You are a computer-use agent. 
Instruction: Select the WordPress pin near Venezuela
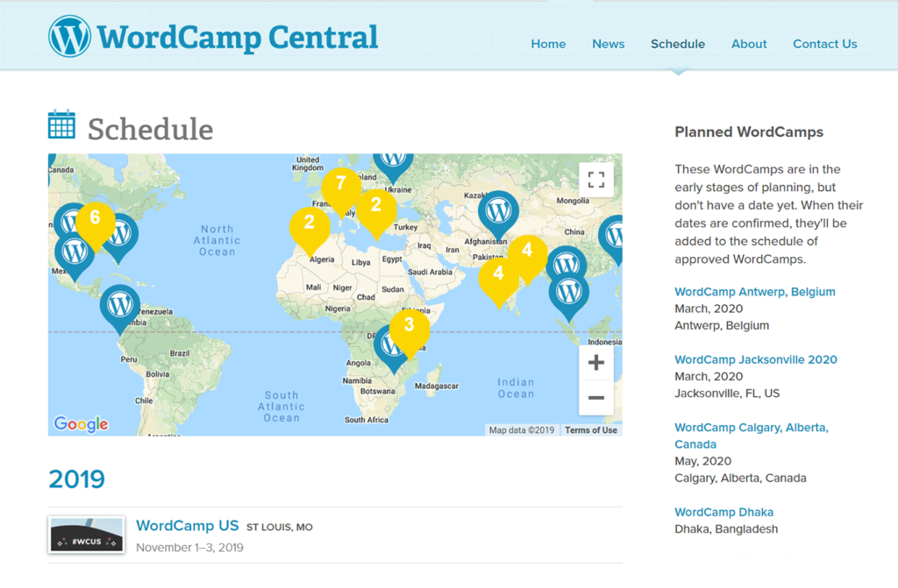tap(120, 307)
